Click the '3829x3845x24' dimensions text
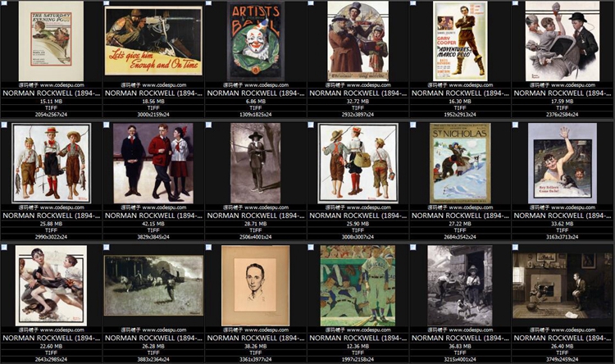This screenshot has width=615, height=364. [x=153, y=237]
